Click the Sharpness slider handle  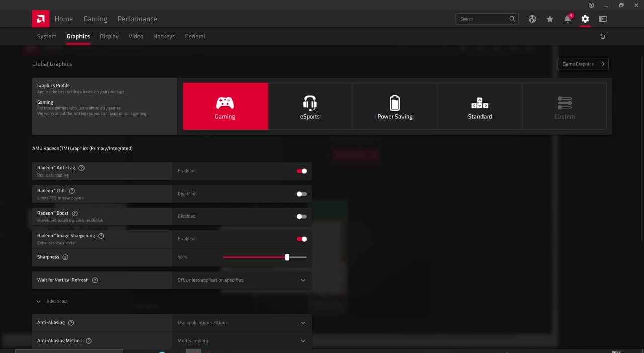point(287,257)
